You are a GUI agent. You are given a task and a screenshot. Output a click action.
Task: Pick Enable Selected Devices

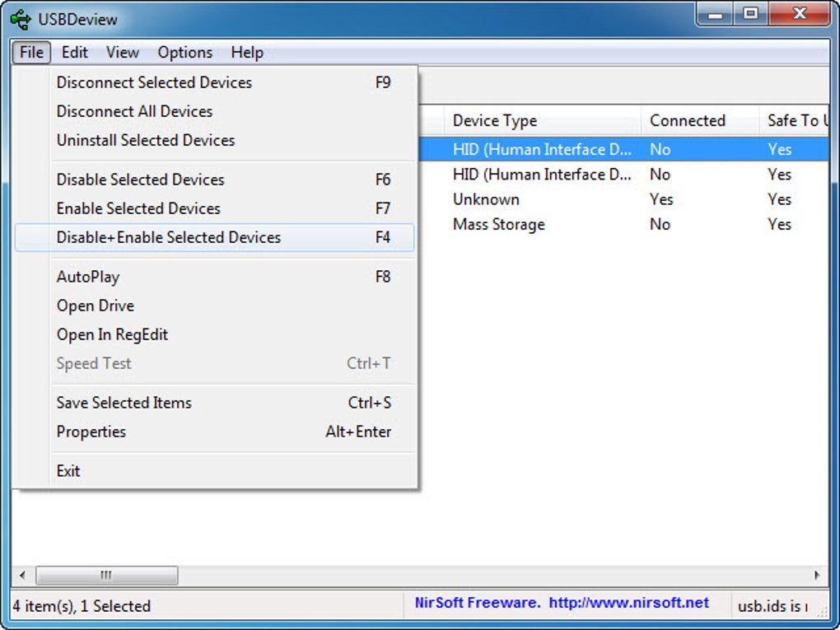(138, 208)
